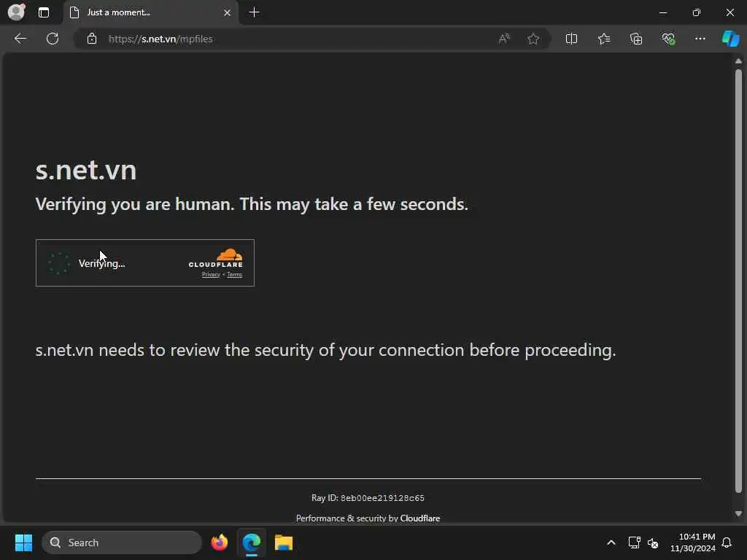
Task: Open the clock and date flyout
Action: (693, 542)
